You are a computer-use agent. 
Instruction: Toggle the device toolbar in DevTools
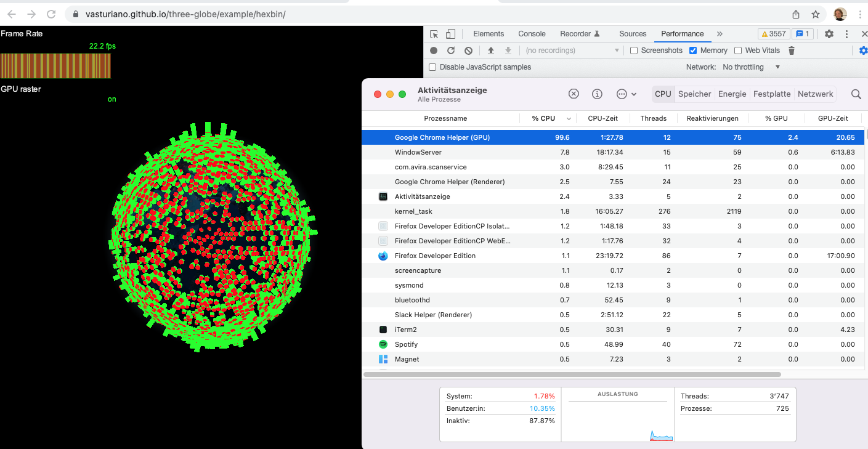(450, 33)
